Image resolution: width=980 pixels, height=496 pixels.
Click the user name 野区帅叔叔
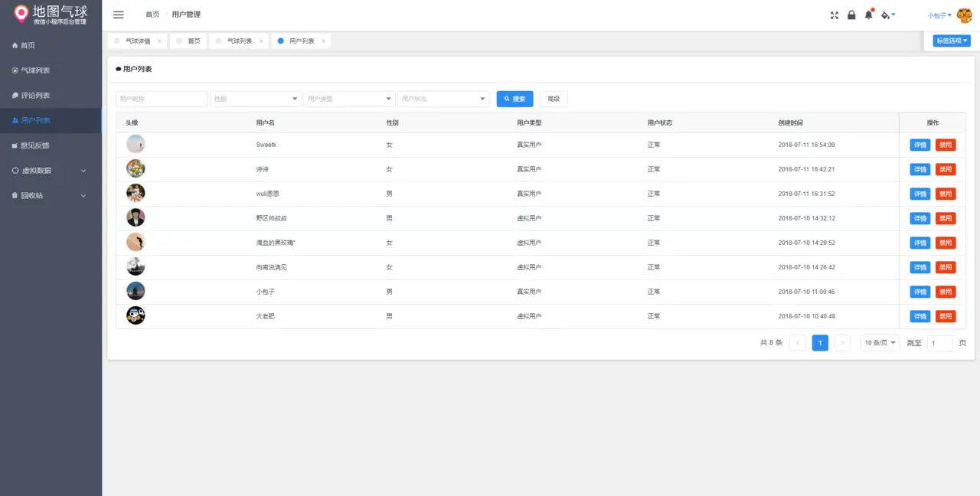272,218
